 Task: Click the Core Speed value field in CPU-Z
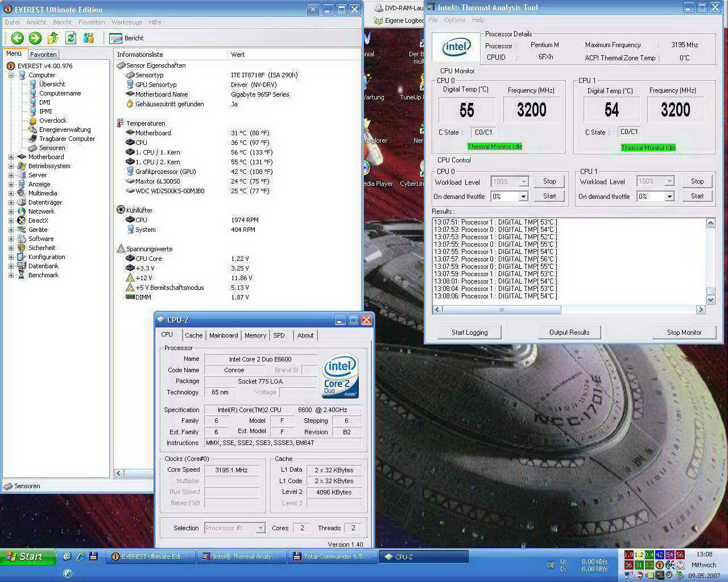(x=231, y=470)
